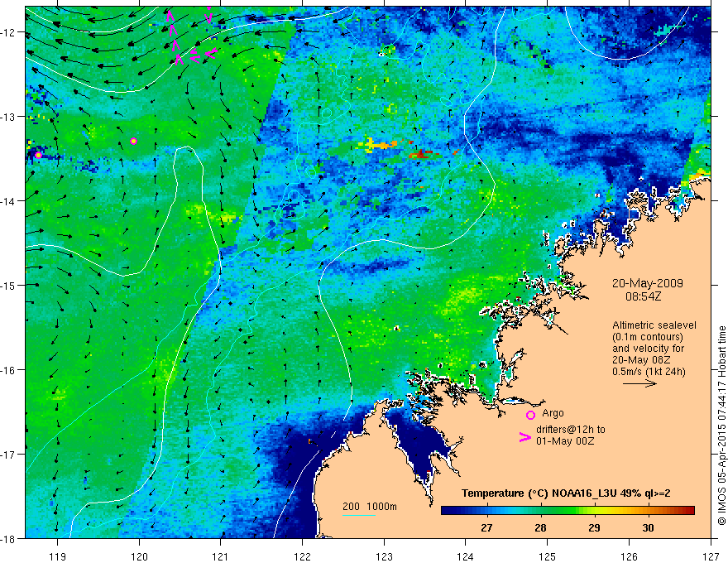Click latitude label -13
This screenshot has width=728, height=563.
point(8,116)
